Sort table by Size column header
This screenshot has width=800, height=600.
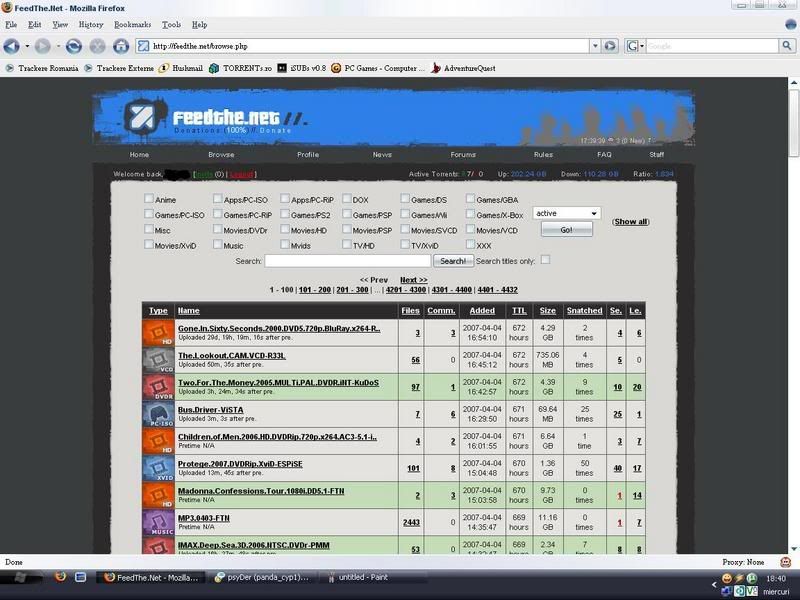point(547,310)
